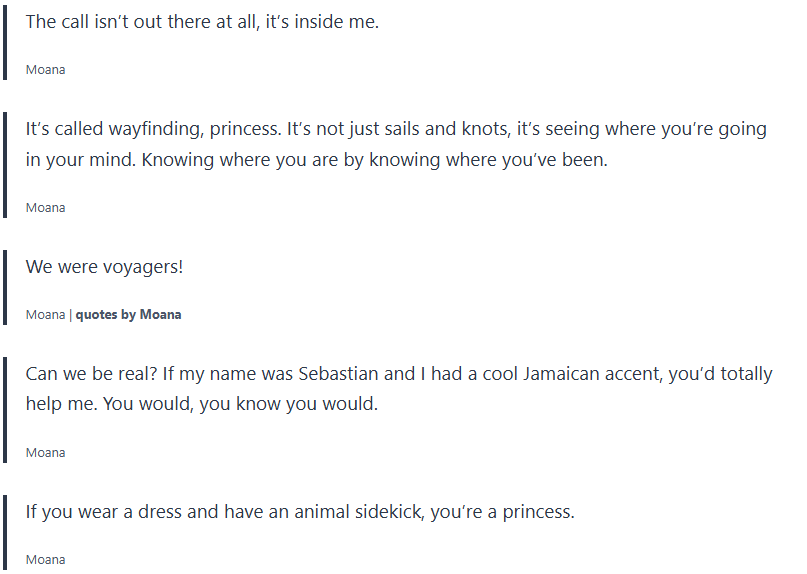The image size is (807, 574).
Task: Open Moana link under the wayfinding quote
Action: click(45, 208)
